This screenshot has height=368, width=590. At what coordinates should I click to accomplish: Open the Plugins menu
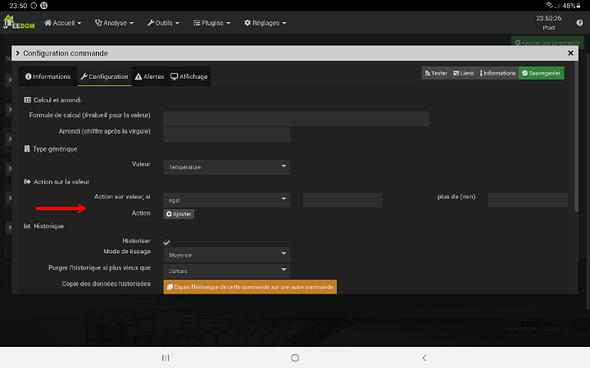tap(212, 23)
